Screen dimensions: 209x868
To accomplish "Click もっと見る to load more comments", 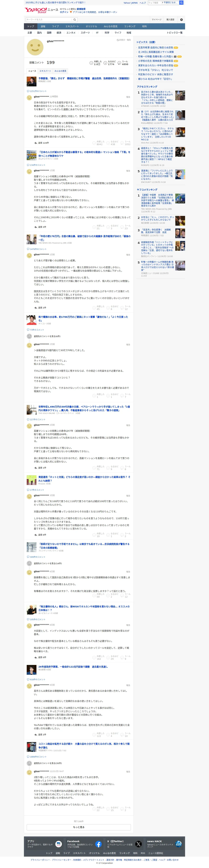I will pyautogui.click(x=79, y=827).
